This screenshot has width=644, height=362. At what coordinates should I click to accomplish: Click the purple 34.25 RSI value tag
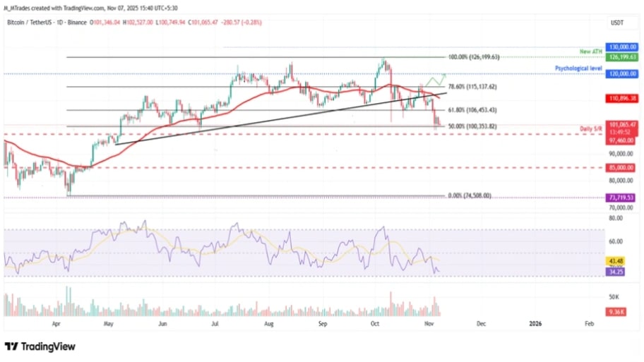(x=614, y=270)
